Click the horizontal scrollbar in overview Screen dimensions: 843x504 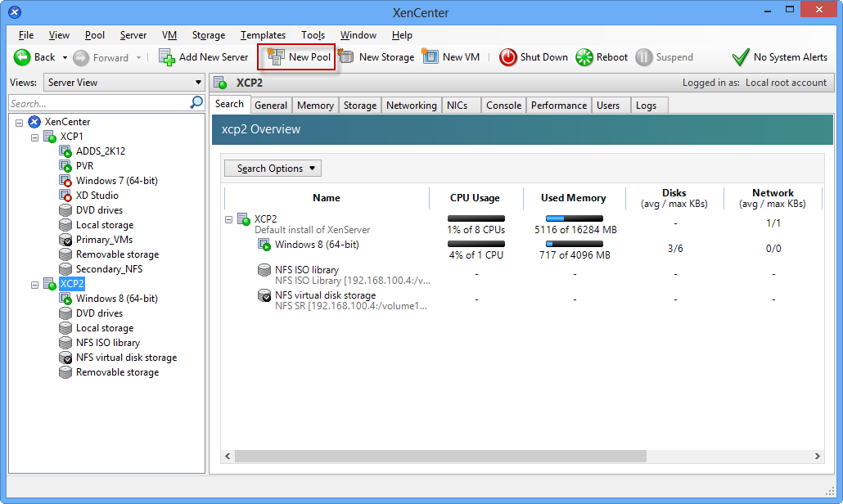pos(524,457)
